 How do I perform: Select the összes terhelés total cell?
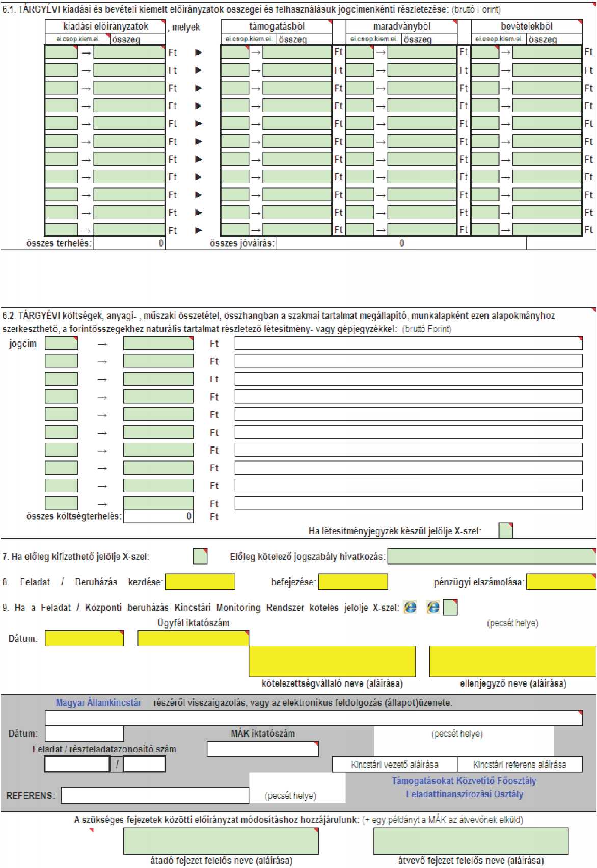129,243
